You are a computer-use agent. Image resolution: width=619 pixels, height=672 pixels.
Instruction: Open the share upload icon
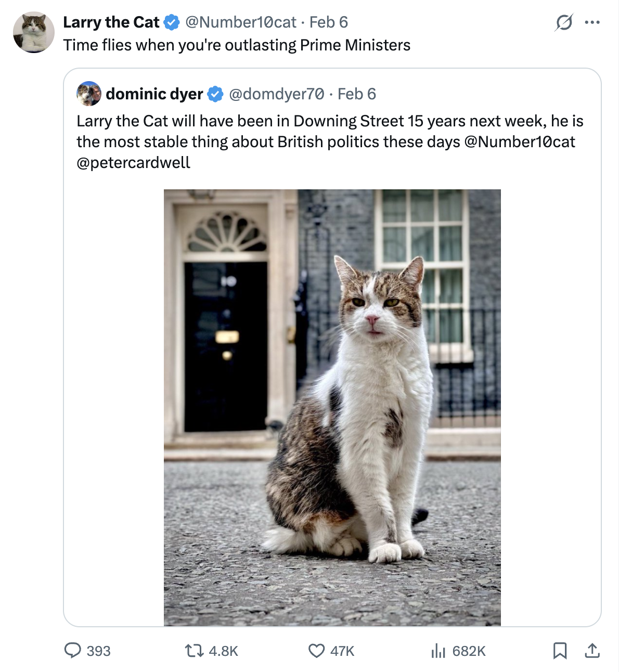click(x=592, y=651)
